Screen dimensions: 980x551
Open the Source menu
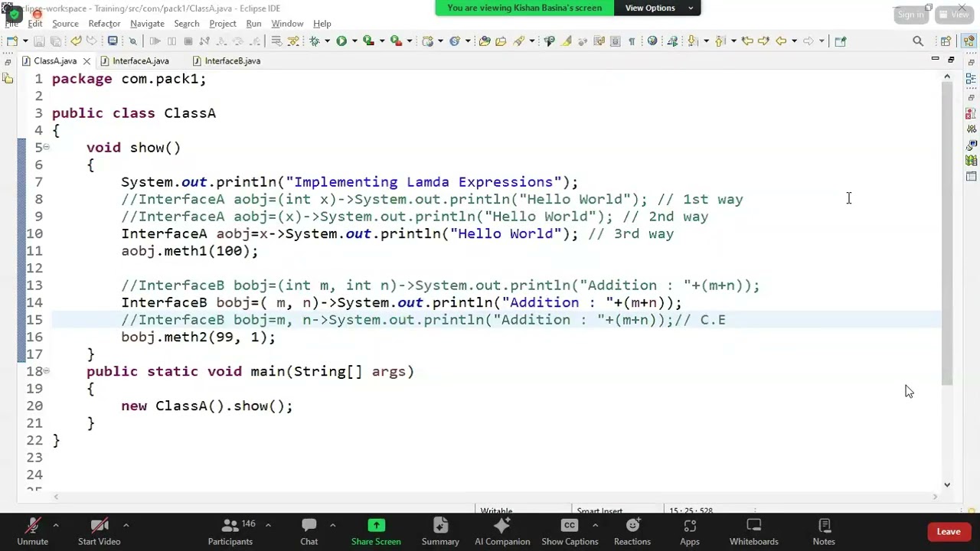pos(65,24)
